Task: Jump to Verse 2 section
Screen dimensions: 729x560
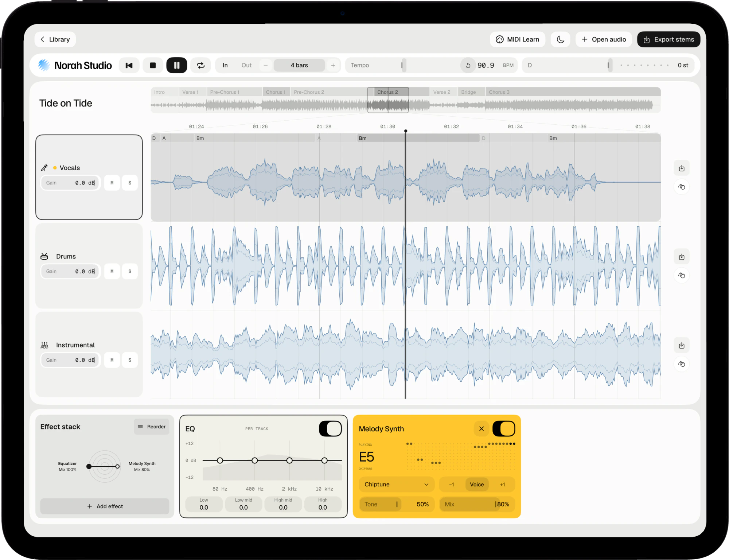Action: (444, 92)
